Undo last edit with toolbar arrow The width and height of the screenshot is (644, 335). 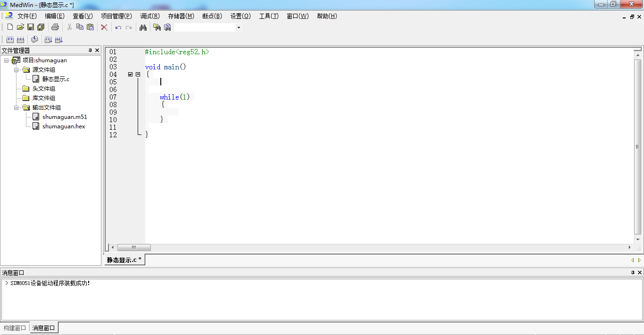(x=118, y=27)
